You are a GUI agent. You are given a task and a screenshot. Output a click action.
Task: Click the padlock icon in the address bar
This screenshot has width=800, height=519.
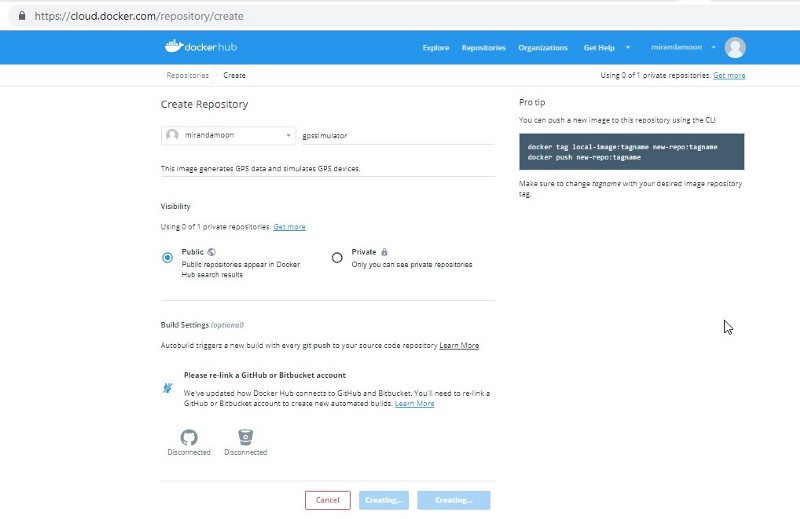(22, 16)
